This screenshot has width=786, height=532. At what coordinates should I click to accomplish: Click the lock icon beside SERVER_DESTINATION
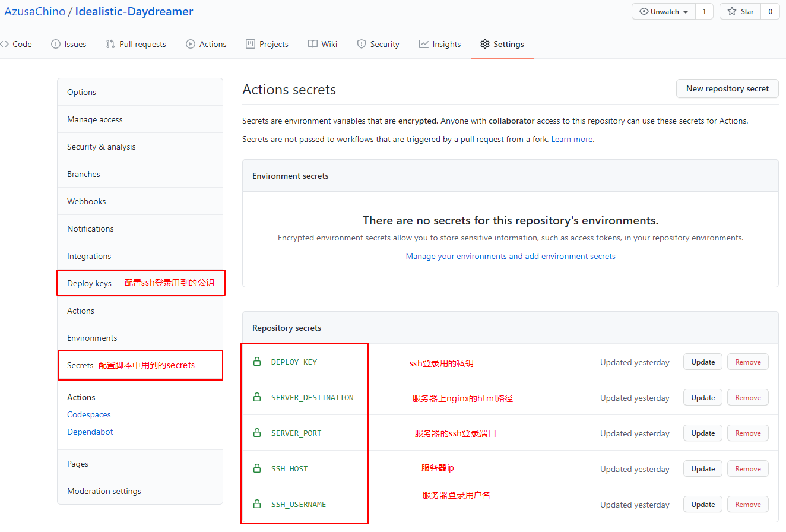[x=257, y=397]
